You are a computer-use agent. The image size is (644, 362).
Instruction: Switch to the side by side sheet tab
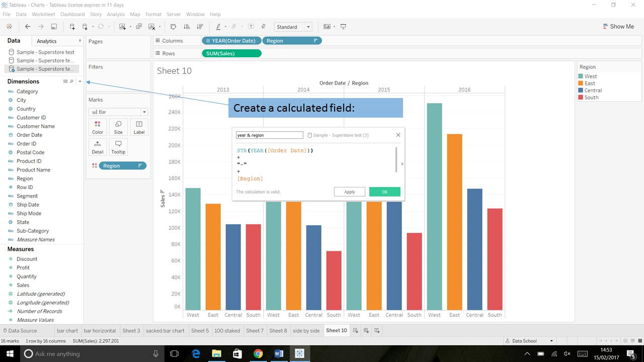coord(306,330)
